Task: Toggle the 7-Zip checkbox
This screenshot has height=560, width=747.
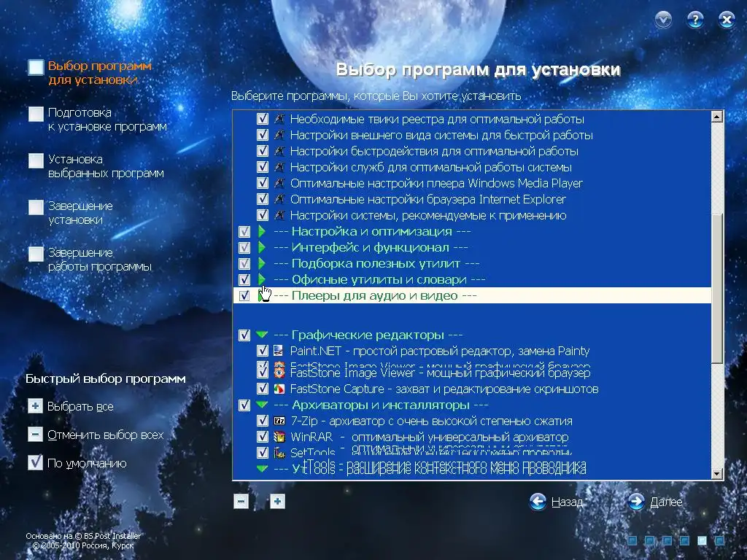Action: 263,421
